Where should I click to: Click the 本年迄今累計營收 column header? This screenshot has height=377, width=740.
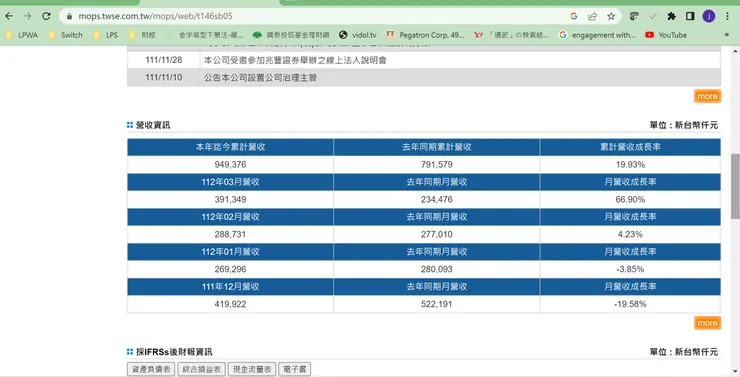pyautogui.click(x=230, y=147)
